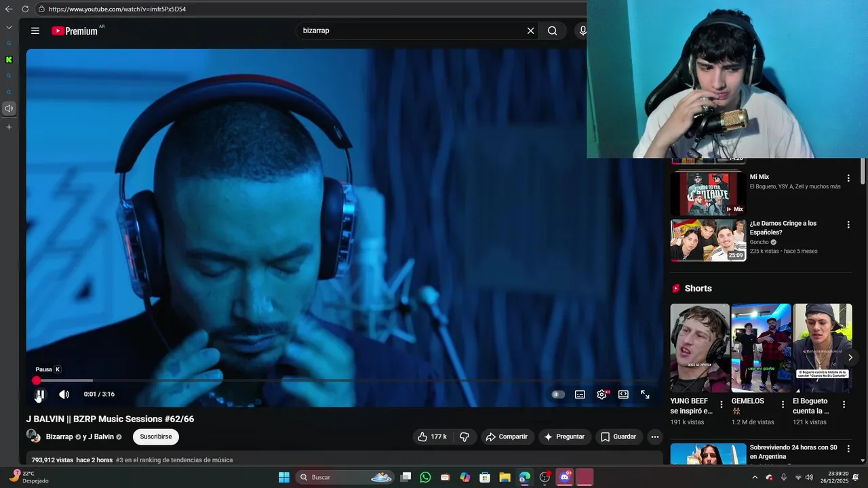
Task: Mute the video using the speaker icon
Action: tap(64, 394)
